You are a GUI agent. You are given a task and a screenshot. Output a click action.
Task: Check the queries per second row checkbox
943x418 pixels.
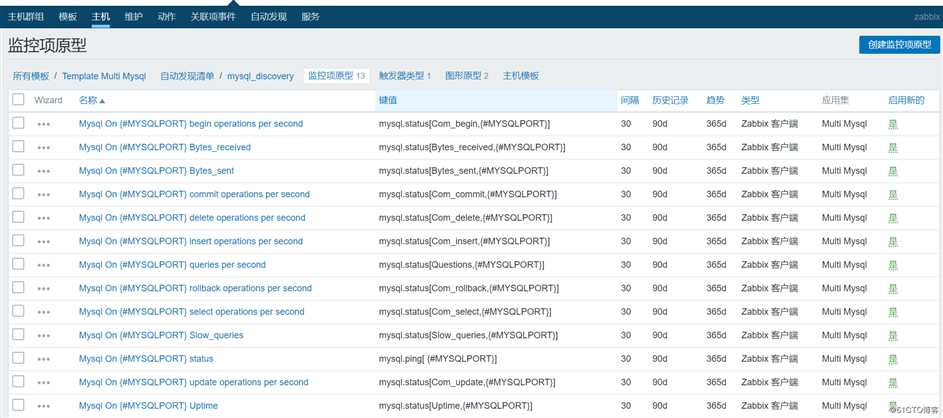coord(18,263)
